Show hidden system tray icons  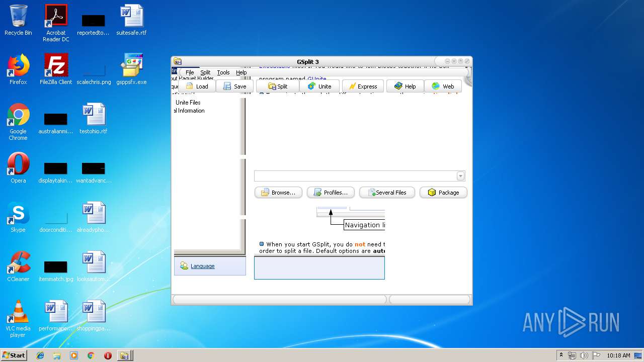tap(561, 355)
